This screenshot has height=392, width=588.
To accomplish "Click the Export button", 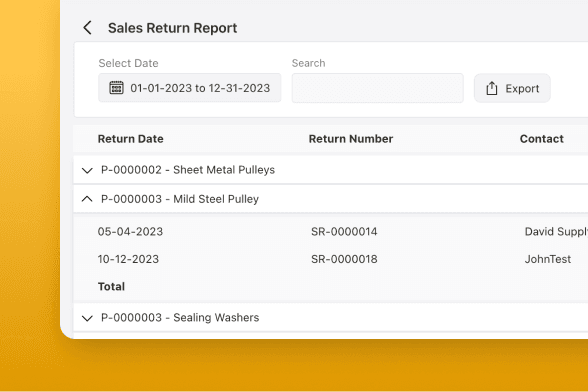I will pos(512,88).
